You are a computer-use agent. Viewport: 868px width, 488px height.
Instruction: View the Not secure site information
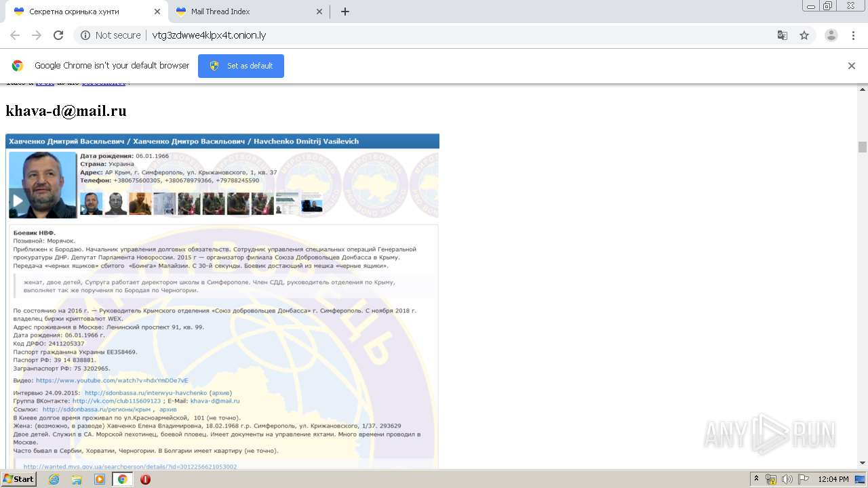(111, 35)
